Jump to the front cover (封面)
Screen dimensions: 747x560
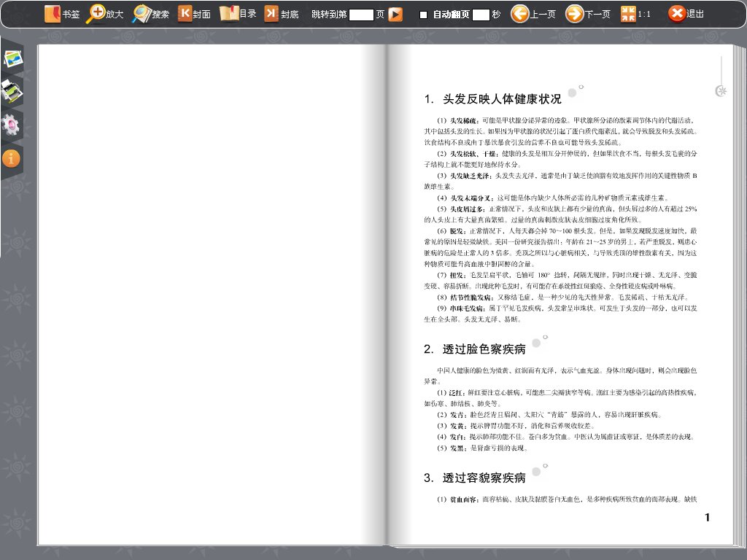pos(194,15)
